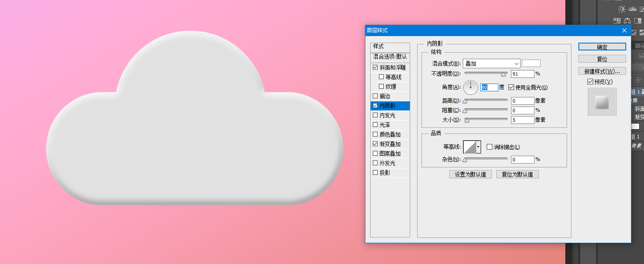The width and height of the screenshot is (644, 264).
Task: Enable the 光泽 (Satin) checkbox
Action: click(375, 125)
